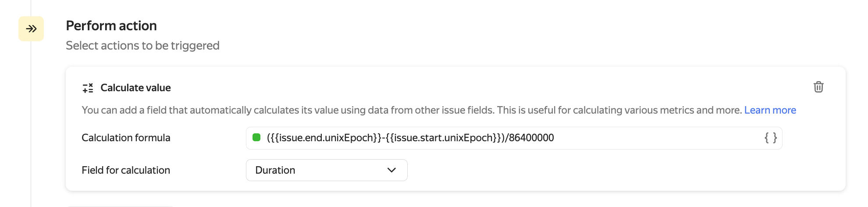Click the Calculation formula label

tap(126, 138)
